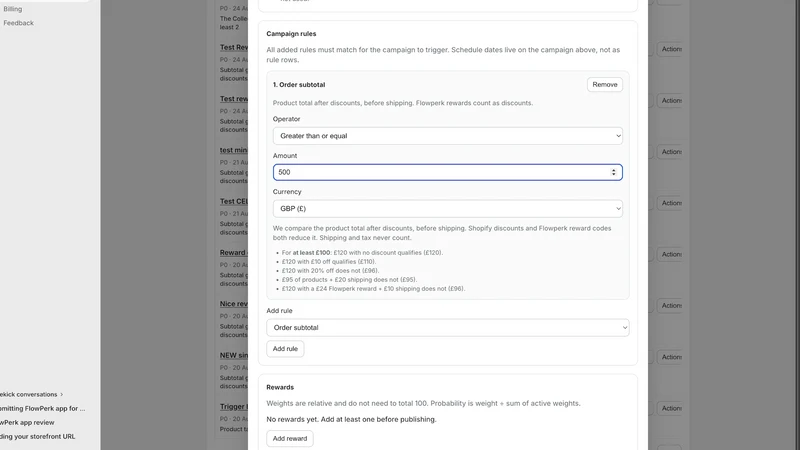Open the FlowPerk app review conversation
800x450 pixels.
click(x=27, y=422)
